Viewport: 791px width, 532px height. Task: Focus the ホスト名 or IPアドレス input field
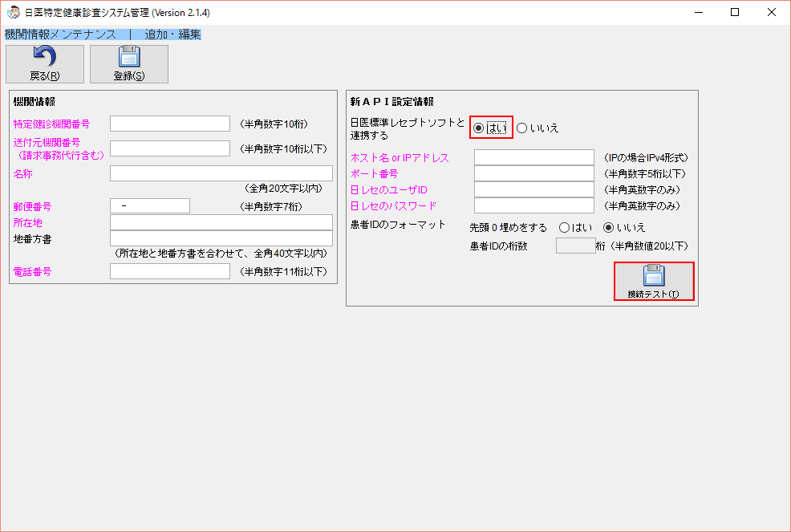click(533, 157)
